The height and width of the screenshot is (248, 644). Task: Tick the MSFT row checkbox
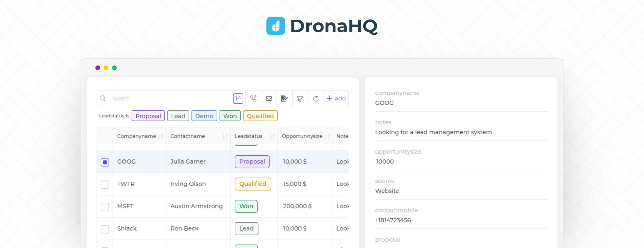tap(105, 207)
